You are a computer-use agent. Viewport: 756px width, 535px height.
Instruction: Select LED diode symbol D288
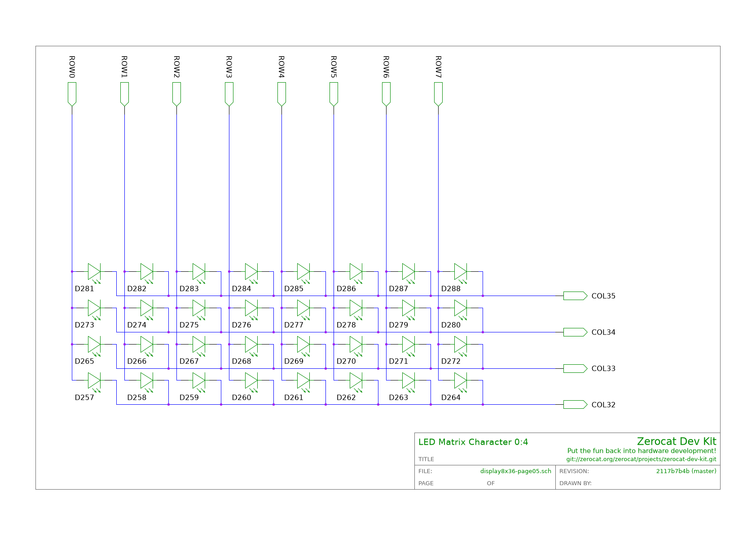(x=461, y=272)
